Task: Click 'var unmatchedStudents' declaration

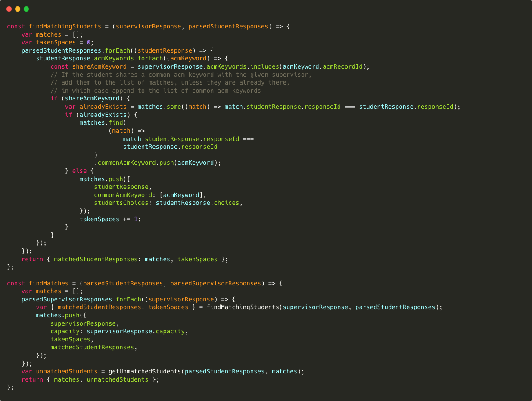Action: [59, 371]
